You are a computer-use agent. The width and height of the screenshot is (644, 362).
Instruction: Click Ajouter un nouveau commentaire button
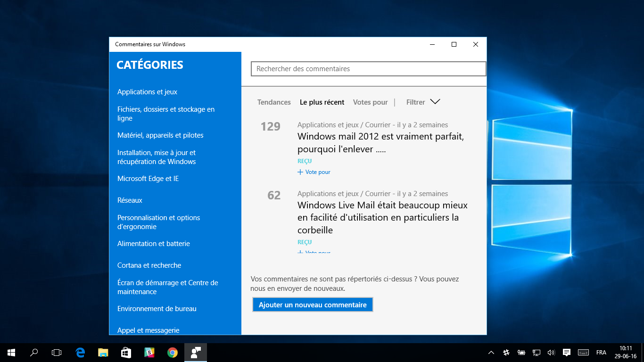[313, 305]
